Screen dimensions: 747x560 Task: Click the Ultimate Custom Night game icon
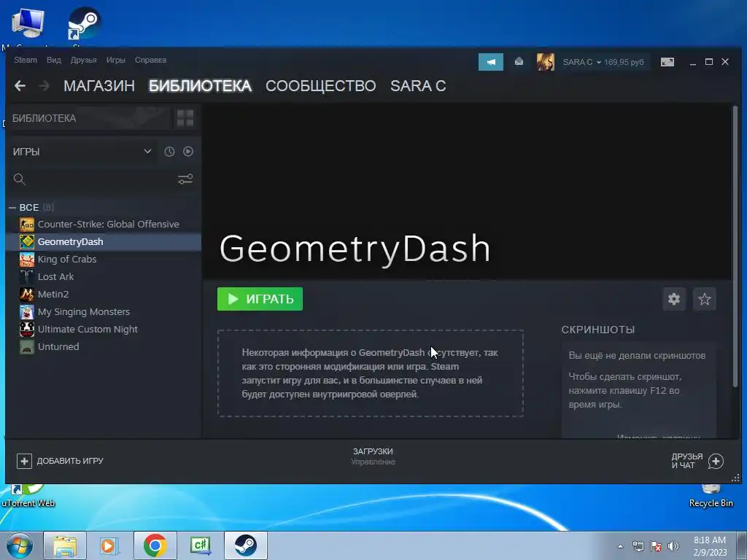[x=27, y=329]
